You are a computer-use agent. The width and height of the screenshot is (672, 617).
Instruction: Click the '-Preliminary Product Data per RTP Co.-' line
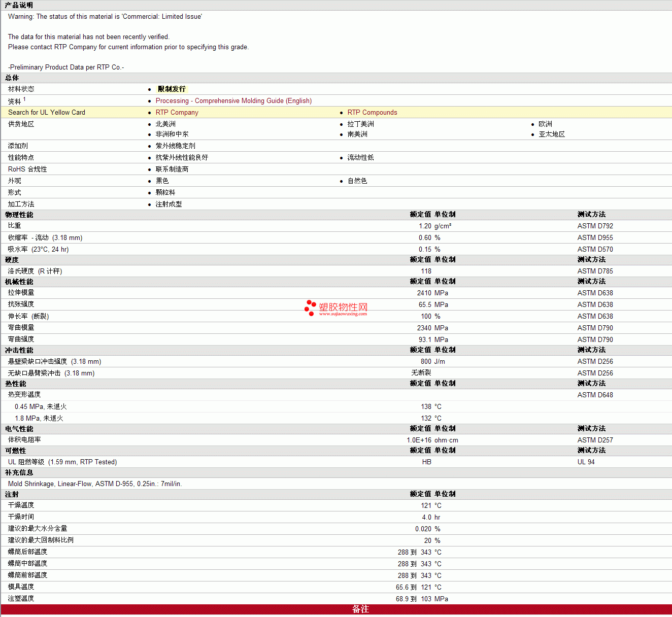click(x=66, y=67)
